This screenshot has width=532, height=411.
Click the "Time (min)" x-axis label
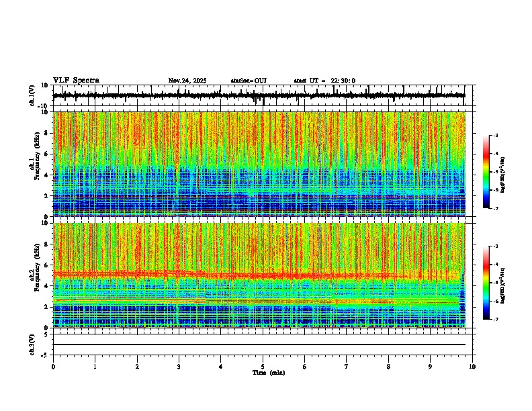click(269, 373)
